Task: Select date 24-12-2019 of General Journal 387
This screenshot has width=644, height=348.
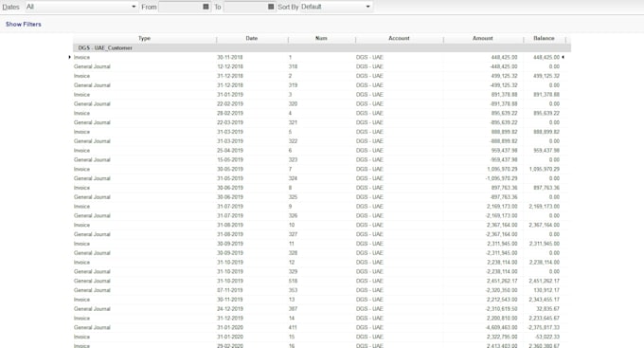Action: (x=230, y=309)
